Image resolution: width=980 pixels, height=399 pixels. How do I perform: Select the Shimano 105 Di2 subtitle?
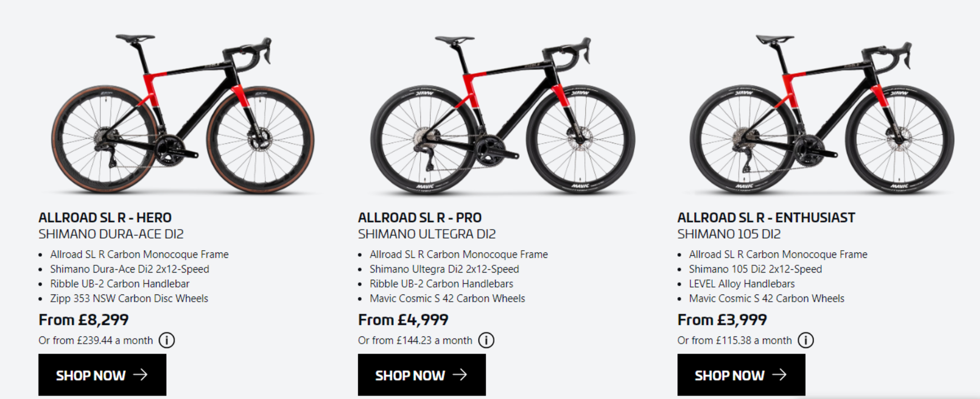click(729, 234)
